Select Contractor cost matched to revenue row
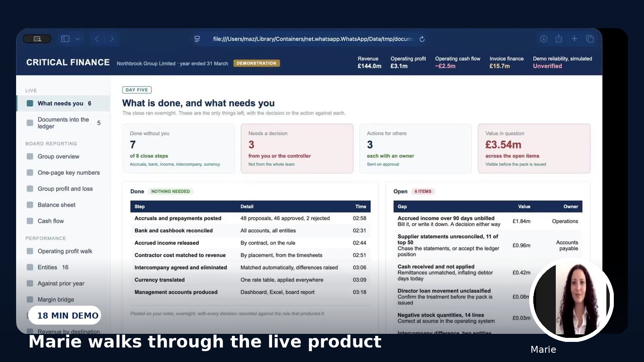This screenshot has height=362, width=644. click(250, 255)
